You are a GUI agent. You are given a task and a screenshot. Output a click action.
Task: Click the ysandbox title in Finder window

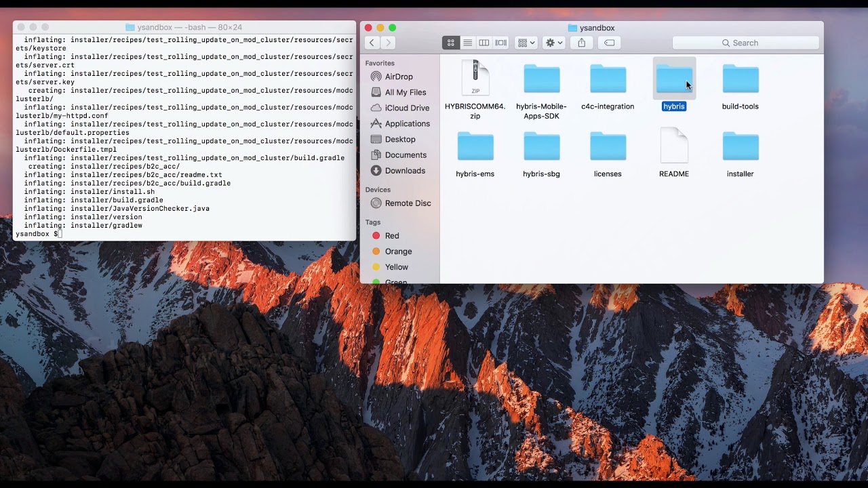point(597,28)
